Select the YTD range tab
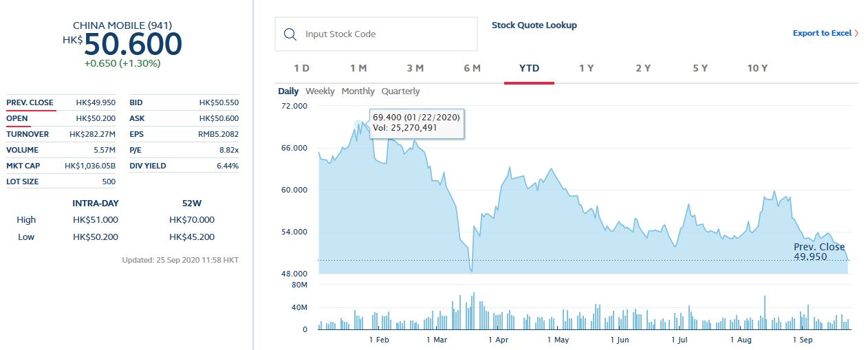Image resolution: width=868 pixels, height=350 pixels. tap(529, 68)
